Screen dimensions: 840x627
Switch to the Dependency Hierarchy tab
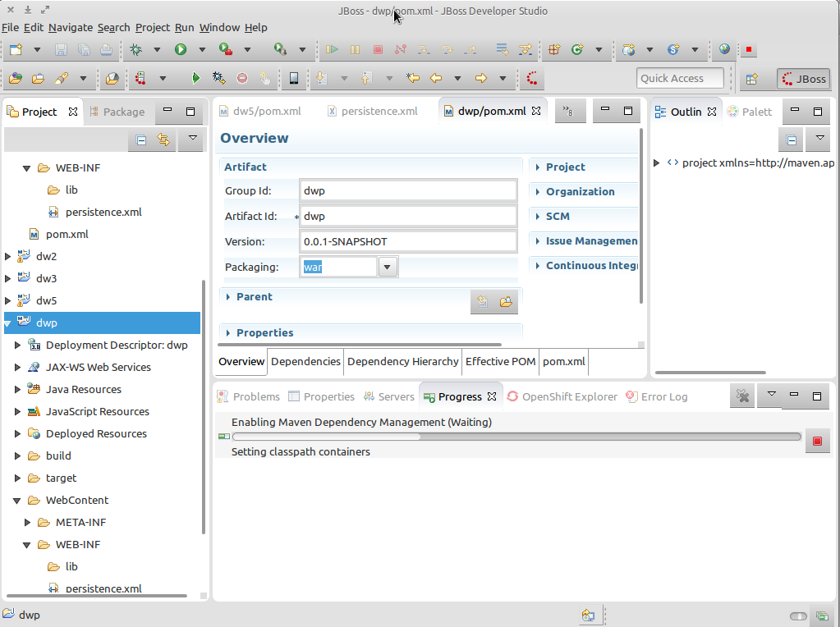pos(402,361)
